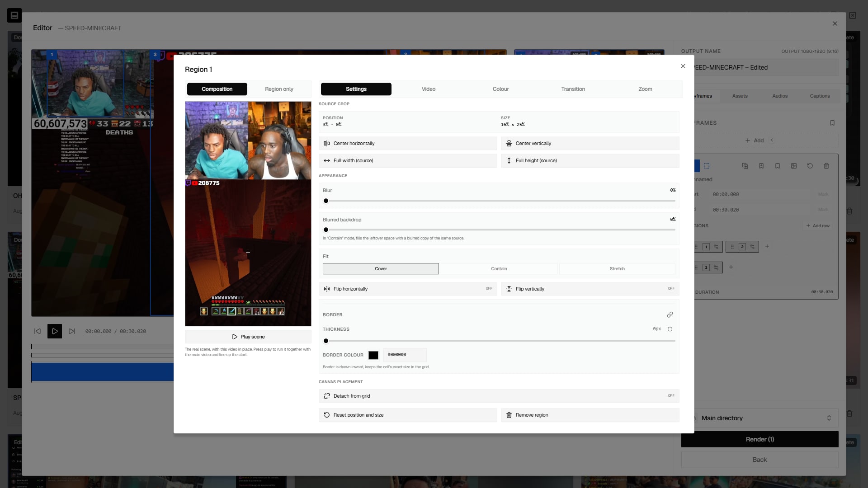Toggle Flip vertically
This screenshot has width=868, height=488.
tap(590, 289)
